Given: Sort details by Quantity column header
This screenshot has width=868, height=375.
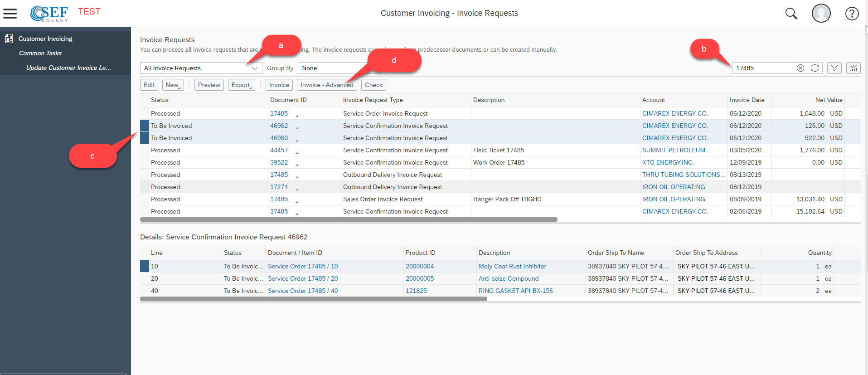Looking at the screenshot, I should pyautogui.click(x=797, y=253).
